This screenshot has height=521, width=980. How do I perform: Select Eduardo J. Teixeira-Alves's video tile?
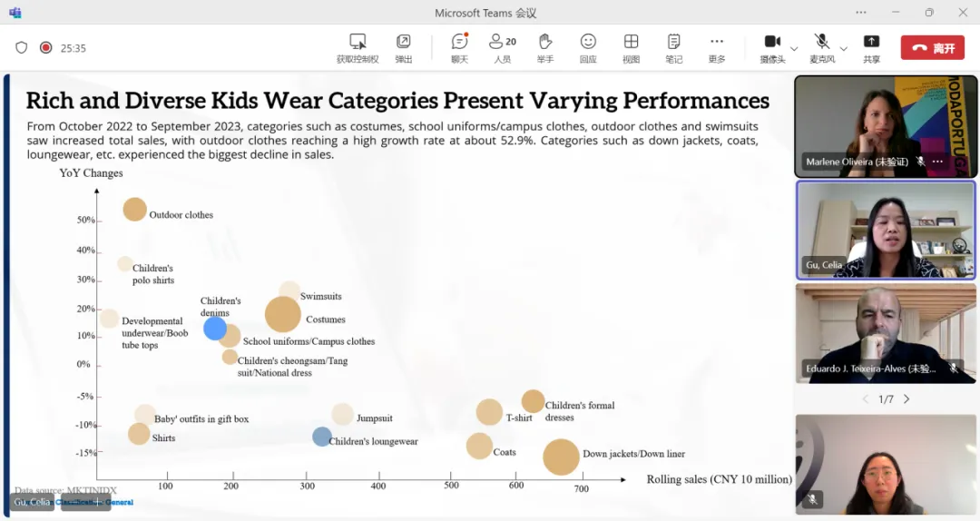pos(886,333)
